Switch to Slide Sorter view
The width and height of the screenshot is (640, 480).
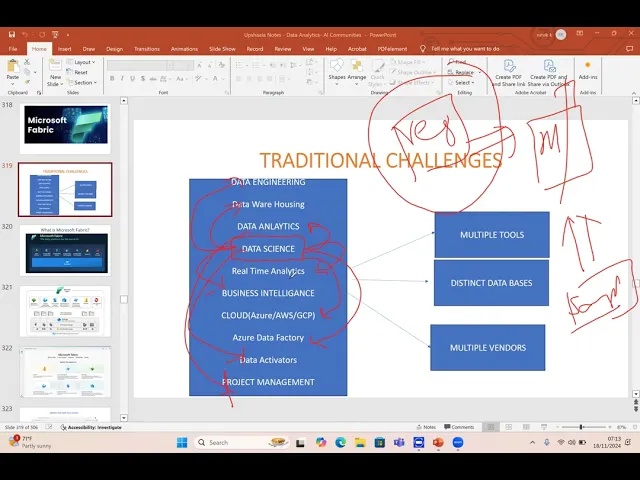[x=509, y=427]
